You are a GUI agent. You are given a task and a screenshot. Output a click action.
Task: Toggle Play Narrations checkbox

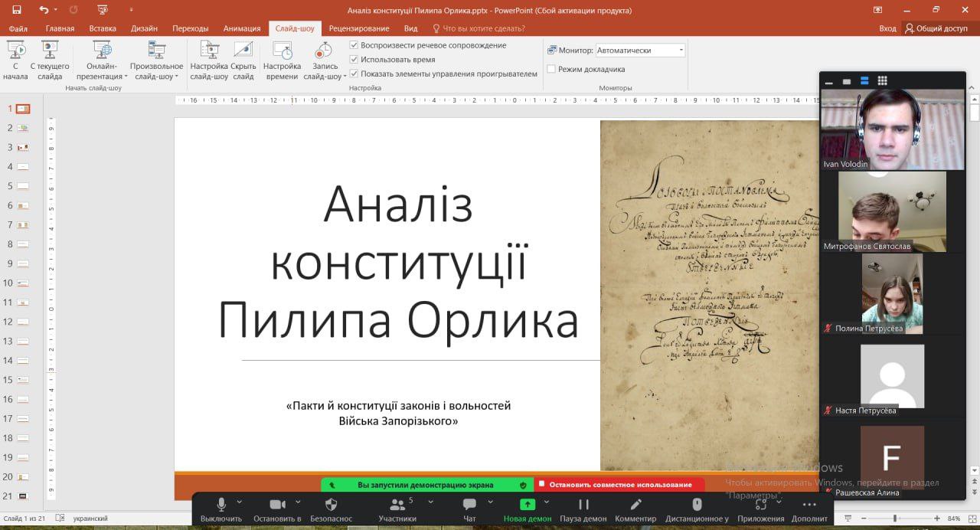(354, 45)
